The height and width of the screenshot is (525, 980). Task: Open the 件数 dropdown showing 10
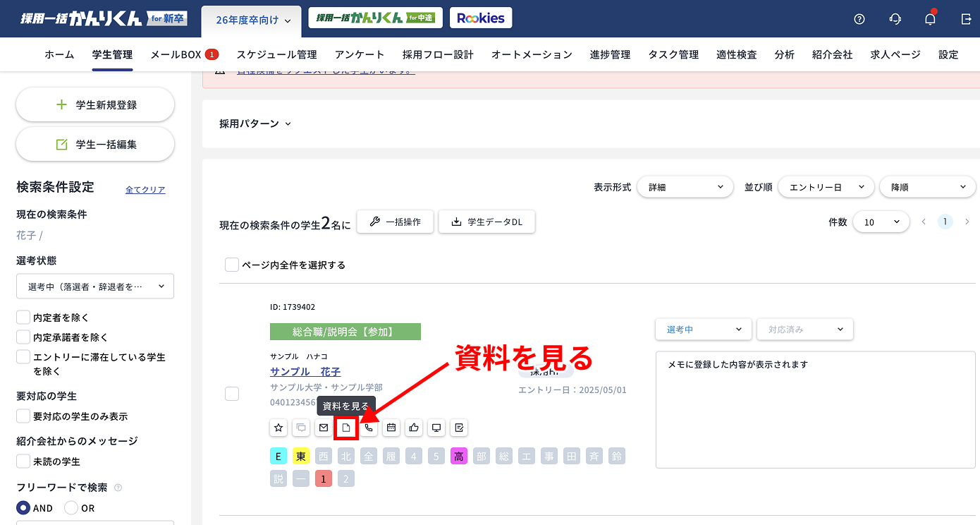point(881,222)
